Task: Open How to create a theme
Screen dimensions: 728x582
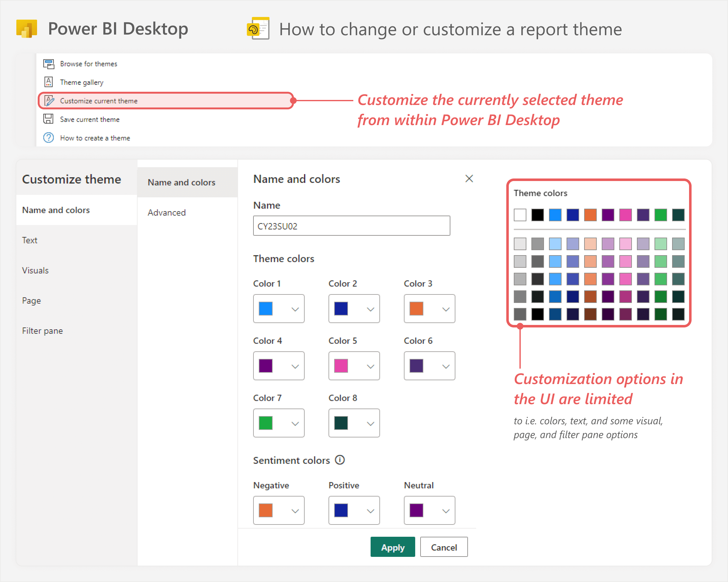Action: [95, 138]
